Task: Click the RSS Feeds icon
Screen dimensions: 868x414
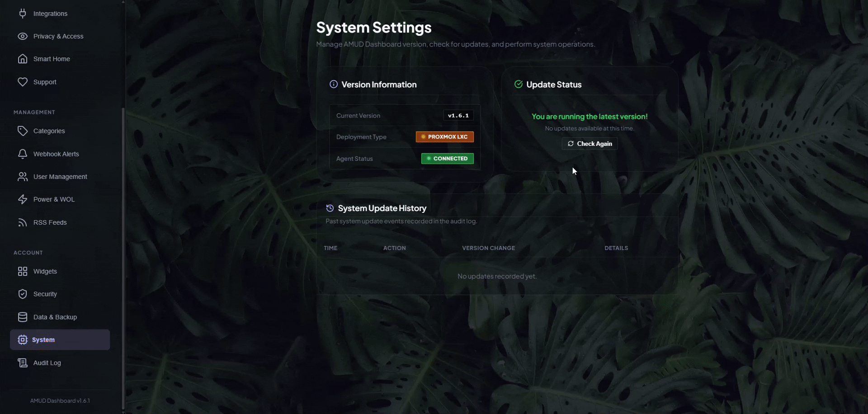Action: (23, 222)
